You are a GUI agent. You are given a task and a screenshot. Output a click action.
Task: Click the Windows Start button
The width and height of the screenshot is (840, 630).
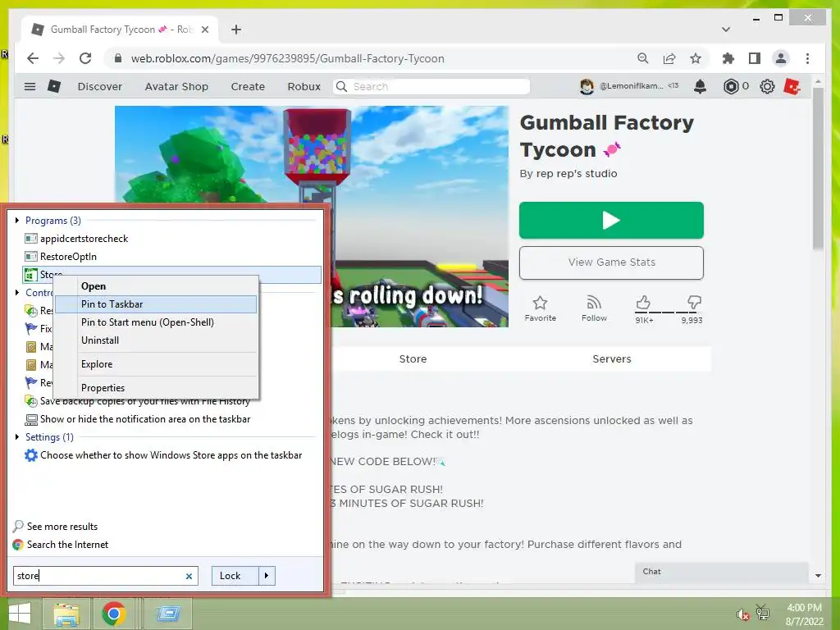click(20, 614)
